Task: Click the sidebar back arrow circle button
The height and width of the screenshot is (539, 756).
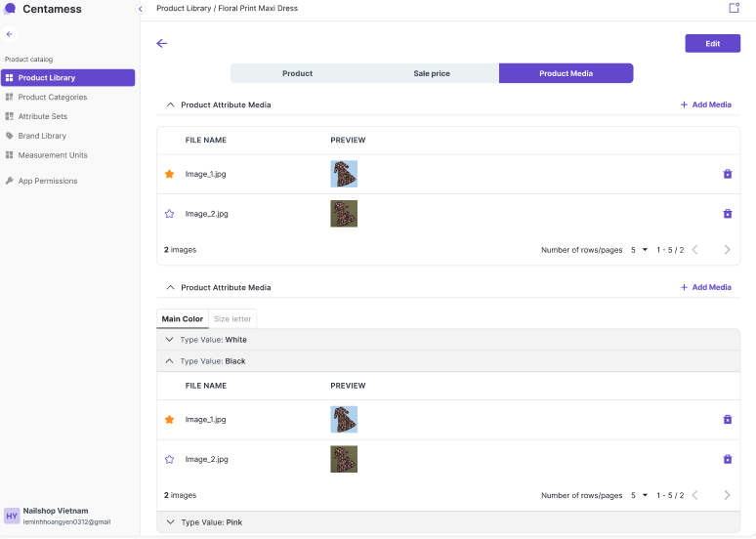Action: (10, 34)
